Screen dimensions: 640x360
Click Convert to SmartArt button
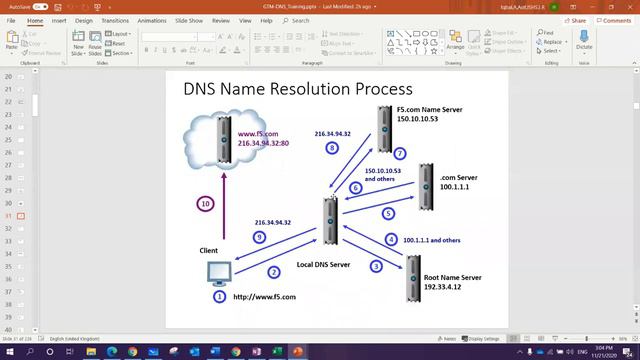348,53
